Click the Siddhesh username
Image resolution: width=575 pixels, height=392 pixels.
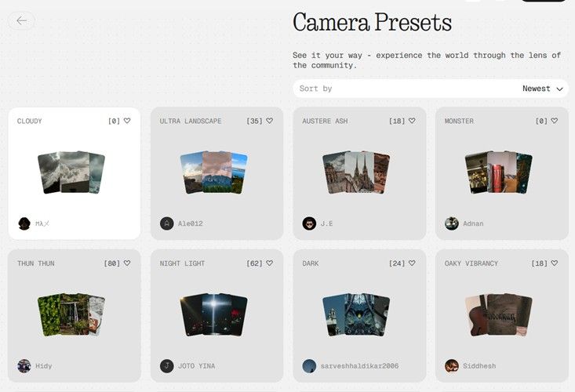pos(479,366)
